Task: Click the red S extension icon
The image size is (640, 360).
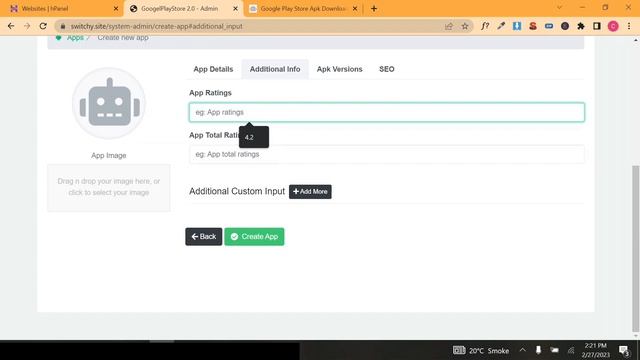Action: (x=533, y=26)
